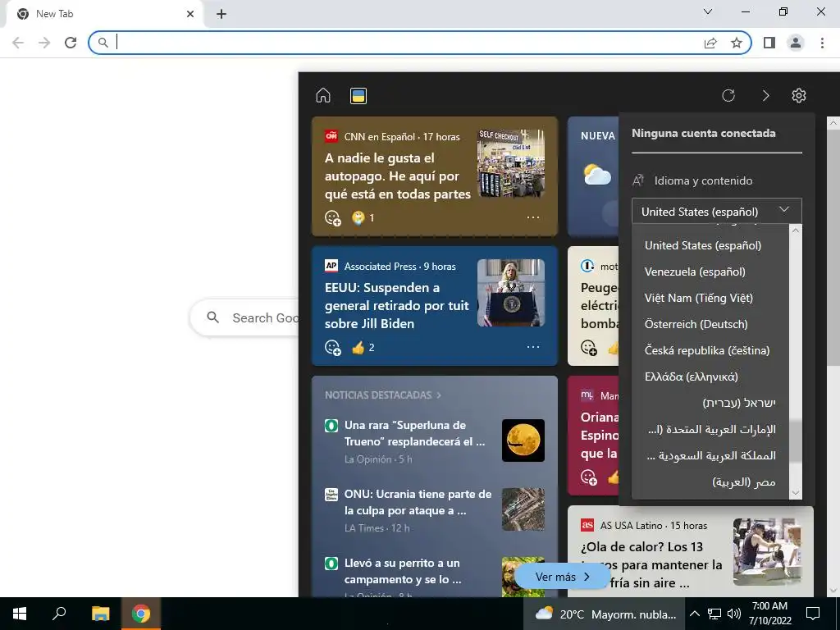Open Chrome tab search chevron
Image resolution: width=840 pixels, height=630 pixels.
coord(708,11)
